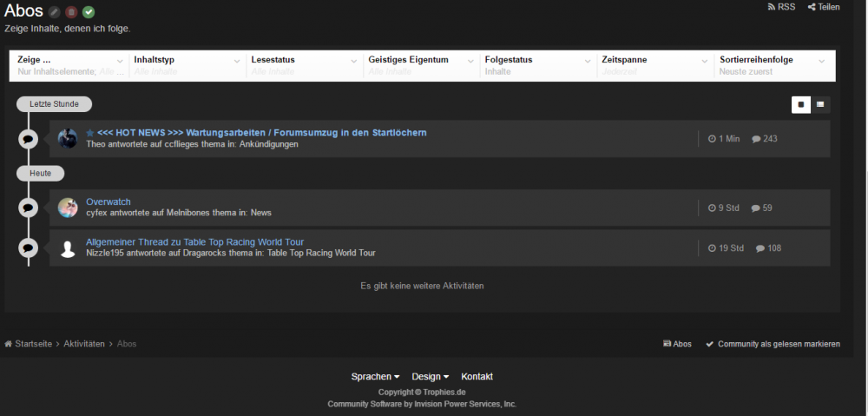This screenshot has width=868, height=416.
Task: Click the avatar on the Overwatch entry
Action: click(x=68, y=208)
